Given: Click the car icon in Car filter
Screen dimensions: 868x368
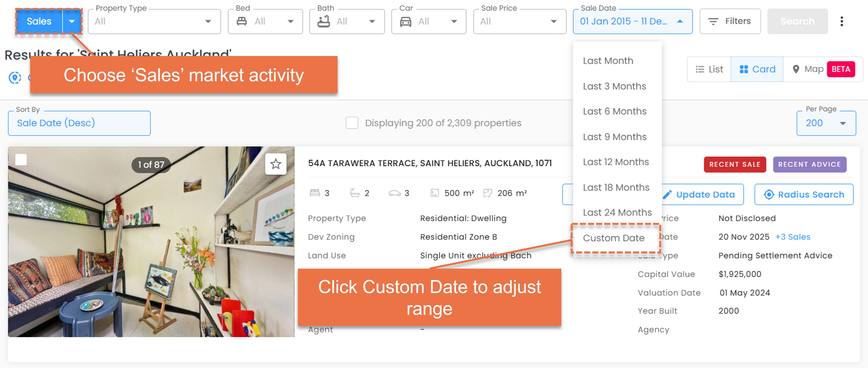Looking at the screenshot, I should click(405, 21).
